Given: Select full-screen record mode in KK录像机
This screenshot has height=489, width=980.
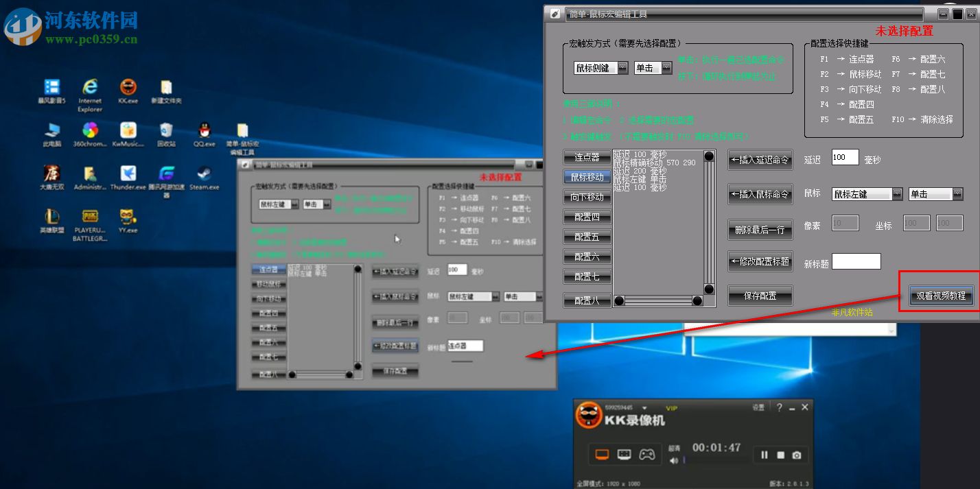Looking at the screenshot, I should click(x=602, y=454).
